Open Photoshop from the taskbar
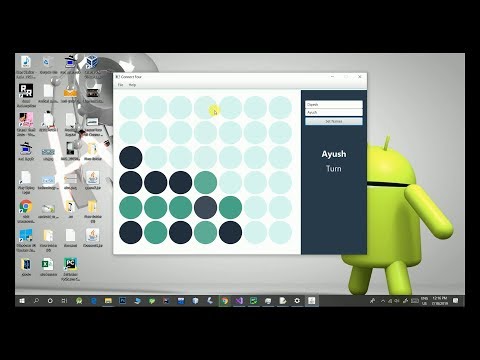Viewport: 480px width, 360px height. [x=123, y=301]
